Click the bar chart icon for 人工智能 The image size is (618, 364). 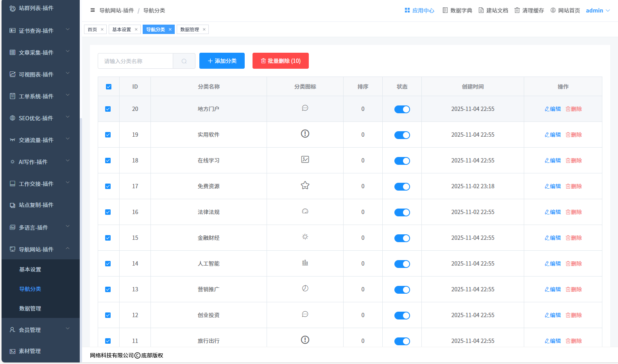305,263
